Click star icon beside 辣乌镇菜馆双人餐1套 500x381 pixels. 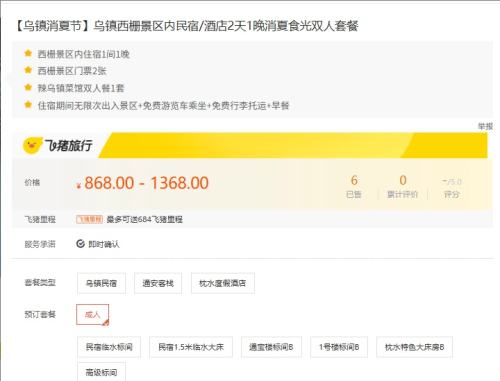[28, 88]
